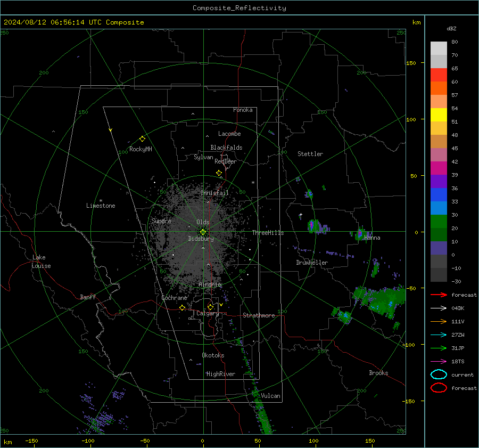Click the Hanna city label
The width and height of the screenshot is (479, 448).
[372, 238]
